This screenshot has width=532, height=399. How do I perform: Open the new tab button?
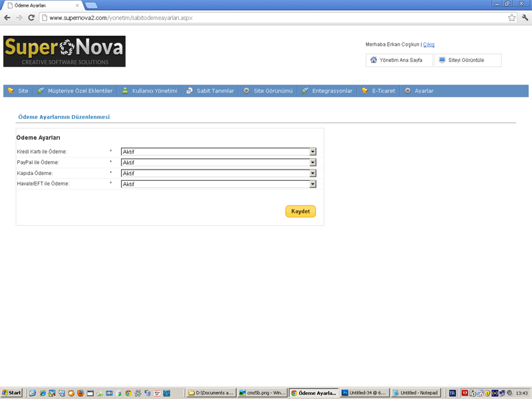tap(91, 5)
